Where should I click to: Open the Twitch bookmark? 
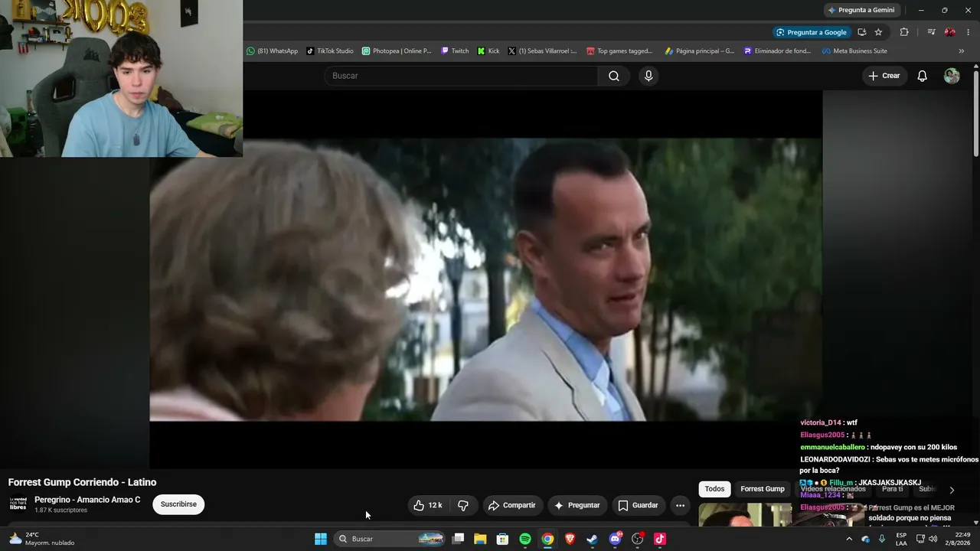455,51
